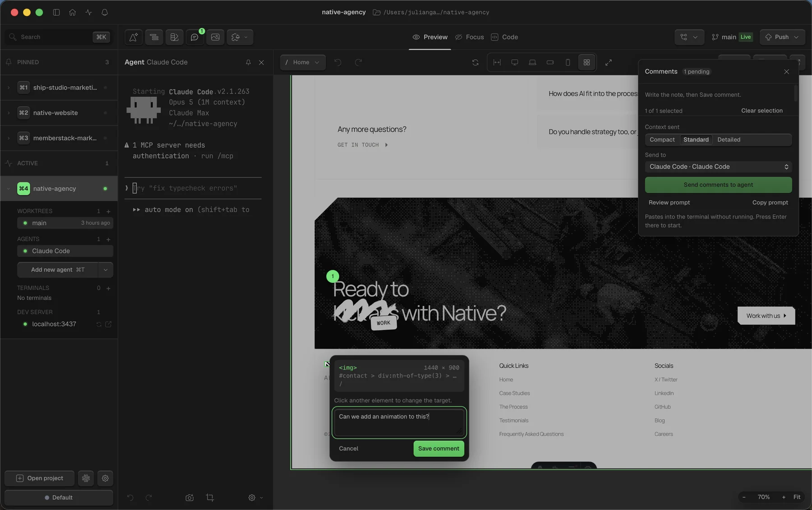Toggle the sidebar panel icon
This screenshot has width=812, height=510.
coord(56,12)
